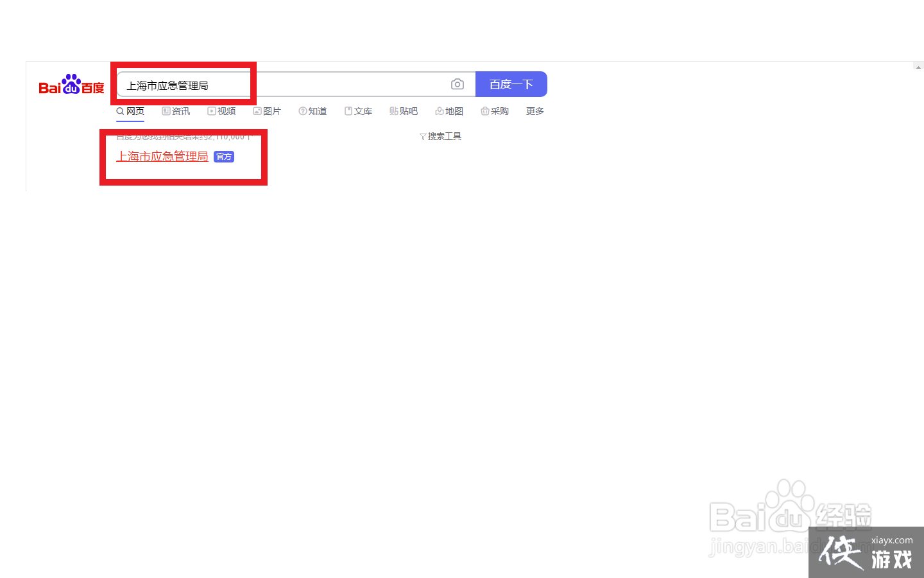This screenshot has width=924, height=578.
Task: Click the camera image-search icon
Action: pos(458,84)
